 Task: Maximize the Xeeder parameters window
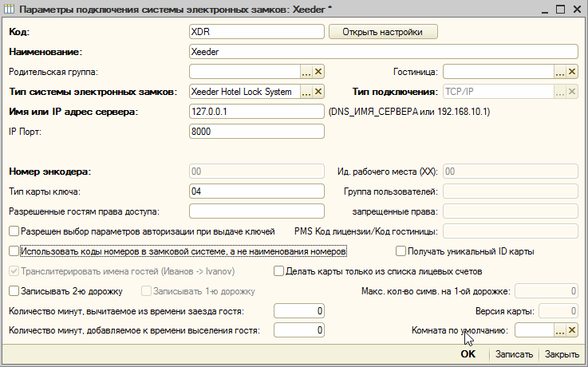[x=560, y=10]
